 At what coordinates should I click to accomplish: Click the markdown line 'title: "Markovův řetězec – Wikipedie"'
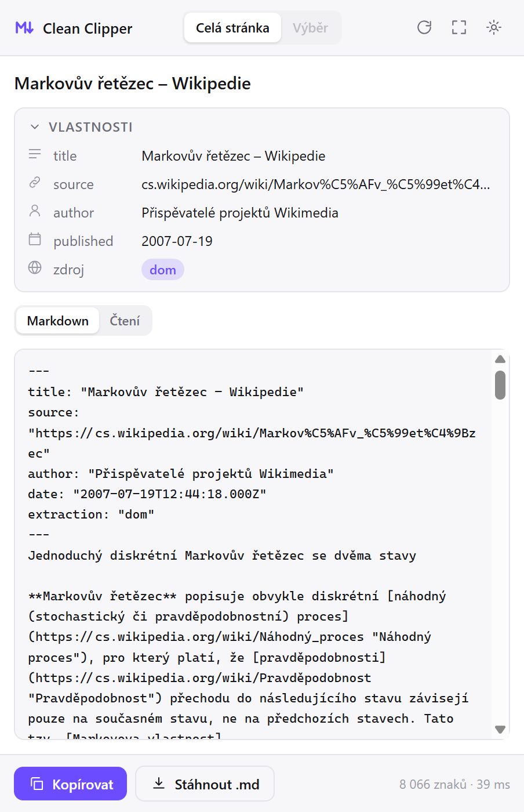(x=166, y=392)
